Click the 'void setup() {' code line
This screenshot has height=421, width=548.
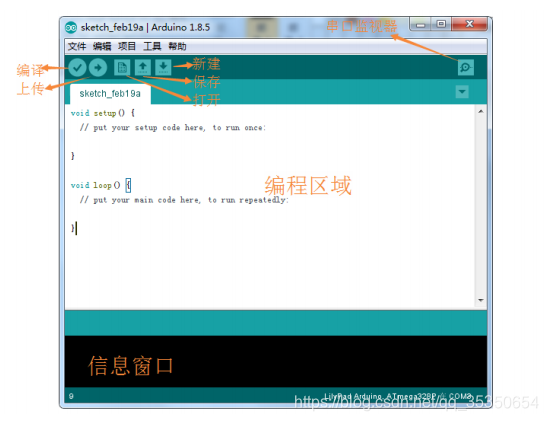(x=103, y=113)
